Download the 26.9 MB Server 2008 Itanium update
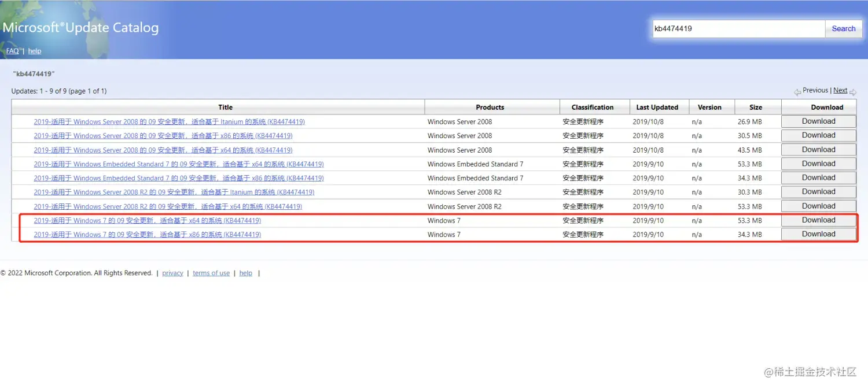Screen dimensions: 868x389 pos(818,121)
